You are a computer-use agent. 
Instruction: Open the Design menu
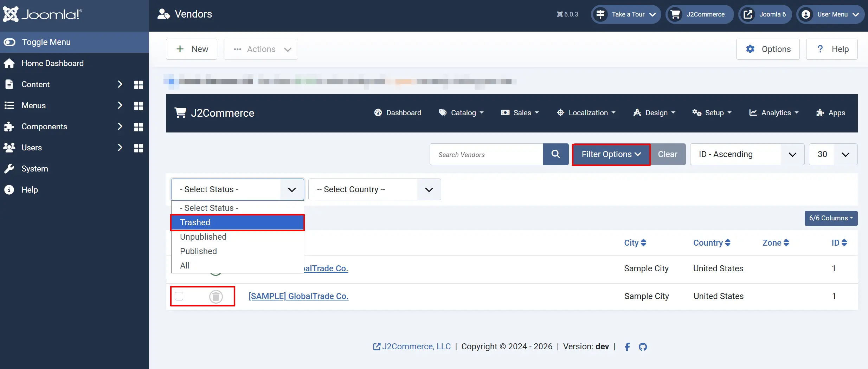(x=654, y=113)
